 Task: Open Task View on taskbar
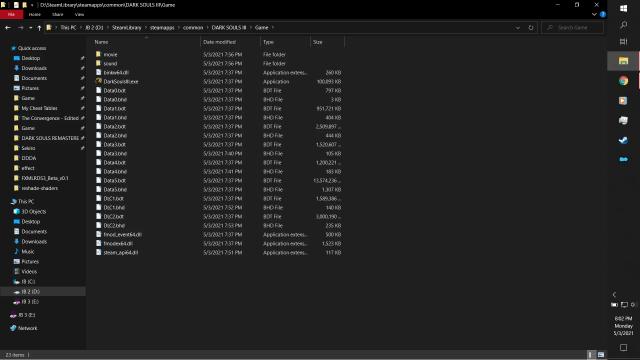624,42
